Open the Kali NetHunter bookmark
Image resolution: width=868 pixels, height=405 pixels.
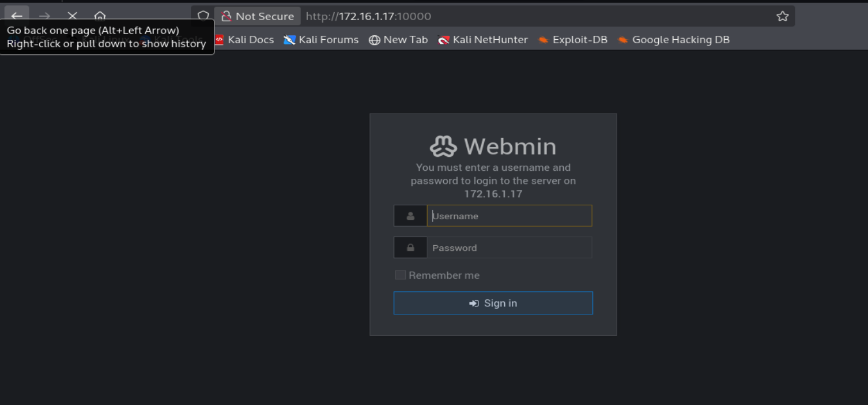tap(483, 40)
